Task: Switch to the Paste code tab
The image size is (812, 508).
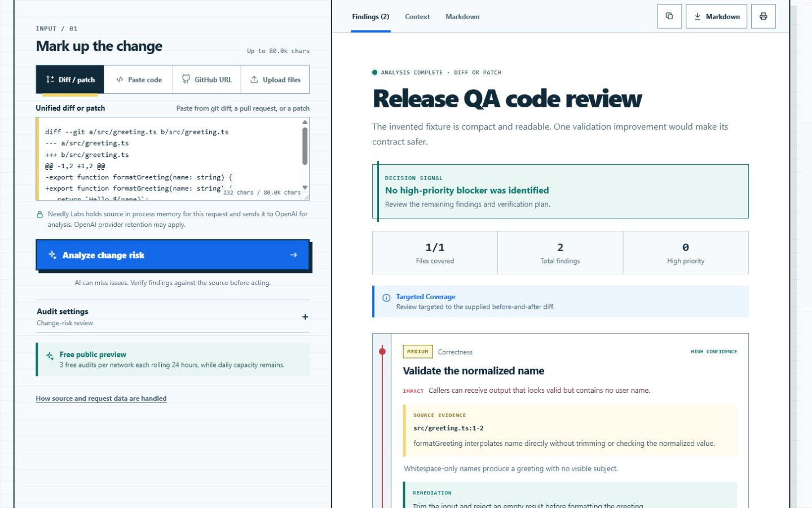Action: pos(139,80)
